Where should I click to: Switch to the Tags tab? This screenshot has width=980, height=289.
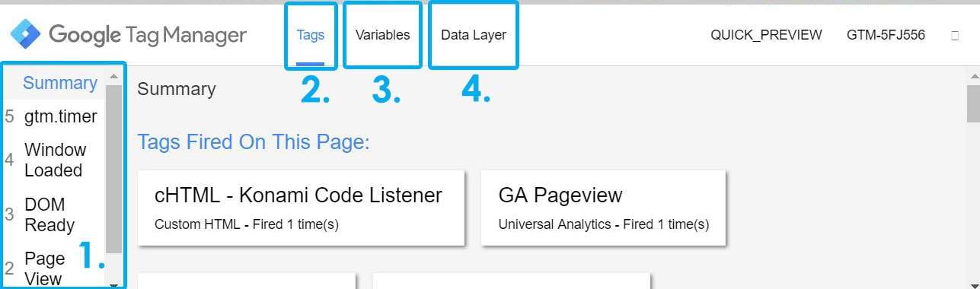pos(310,35)
